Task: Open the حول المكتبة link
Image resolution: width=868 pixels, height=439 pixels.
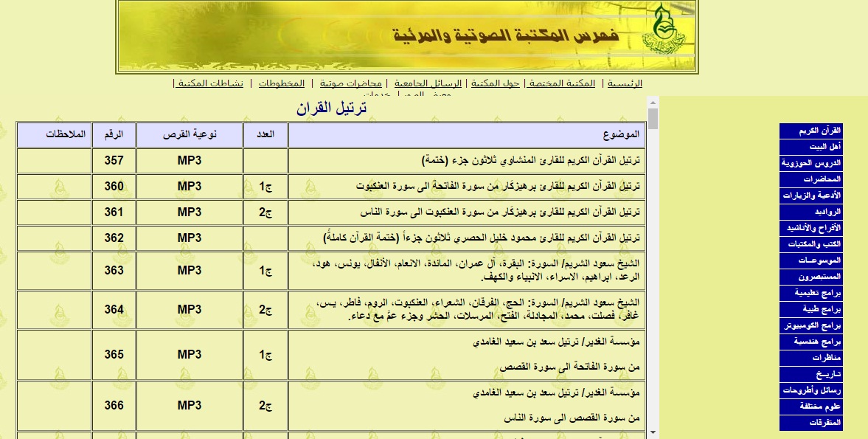Action: point(496,83)
